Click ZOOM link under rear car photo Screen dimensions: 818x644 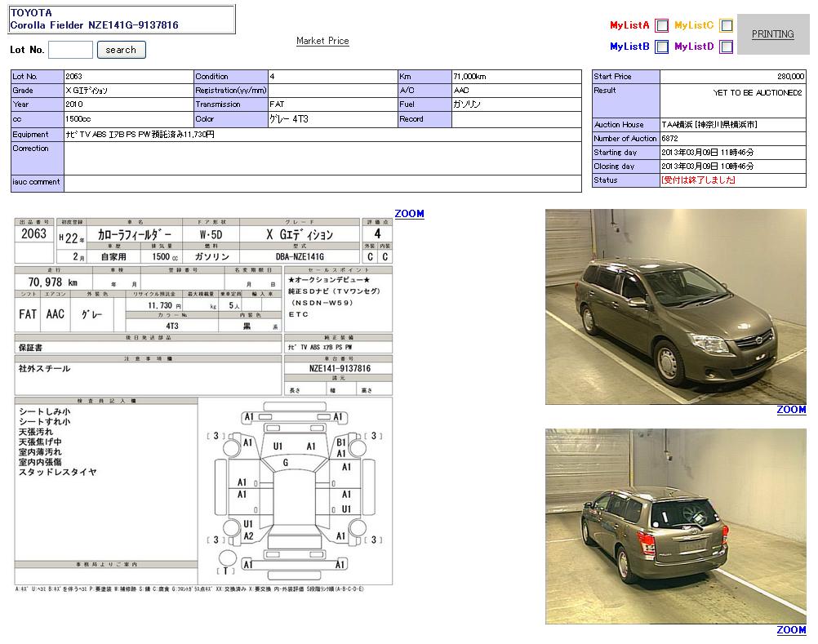tap(791, 630)
